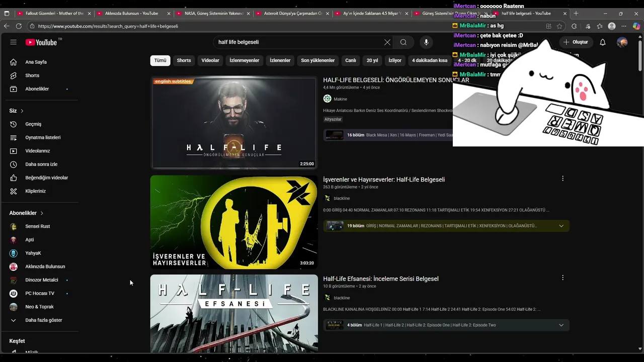Select the İzliyor filter chip
Viewport: 644px width, 362px height.
[395, 60]
